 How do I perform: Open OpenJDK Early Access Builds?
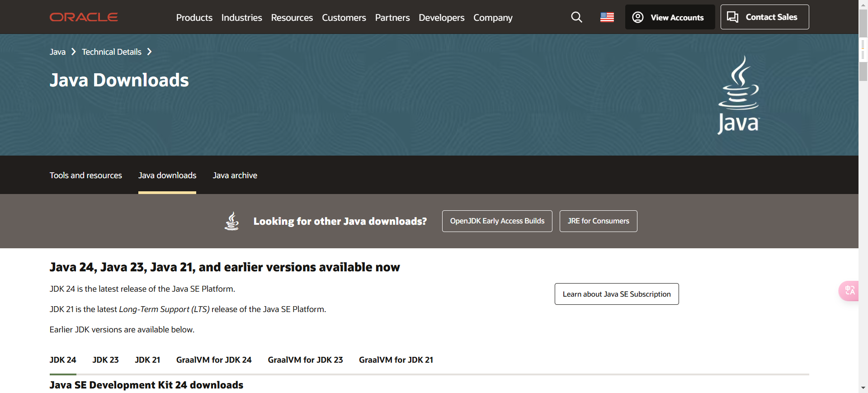point(497,221)
